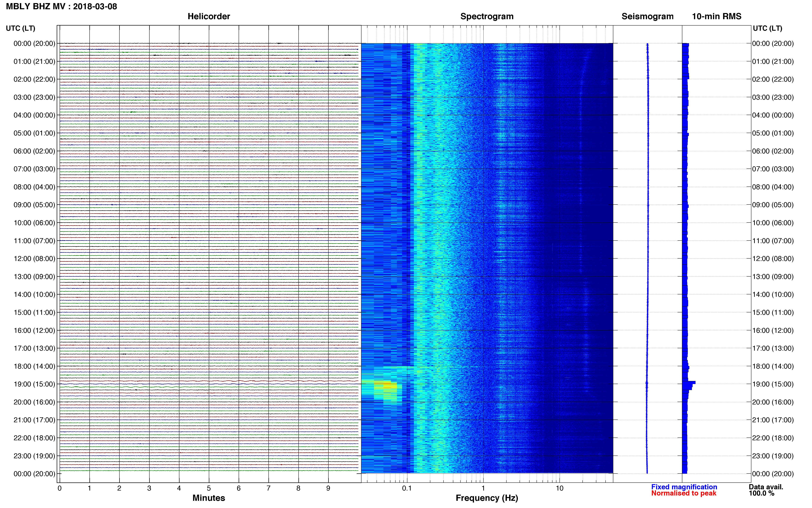Click "20:00 (16:00)" on the right time axis

pos(773,402)
